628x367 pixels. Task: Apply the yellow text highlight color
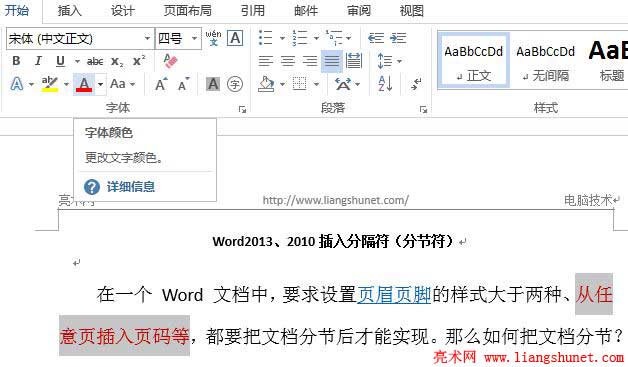point(50,84)
